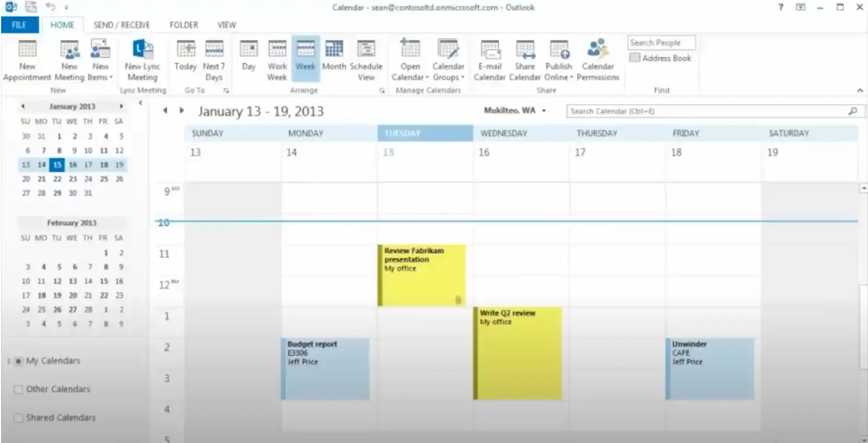Click E-mail Calendar icon
Image resolution: width=868 pixels, height=443 pixels.
point(489,60)
